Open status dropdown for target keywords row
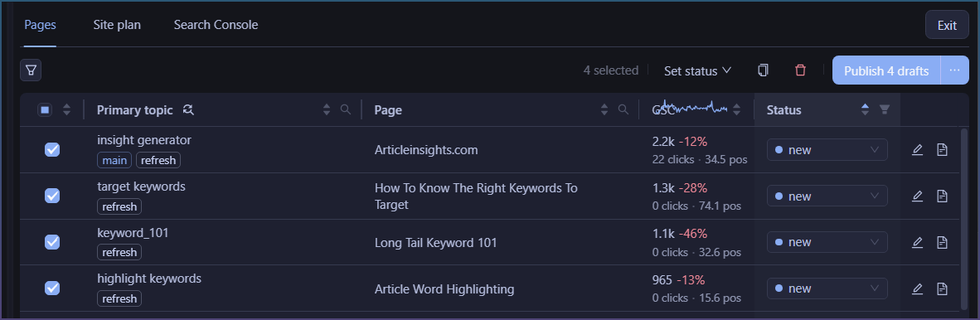The height and width of the screenshot is (320, 980). pyautogui.click(x=827, y=196)
